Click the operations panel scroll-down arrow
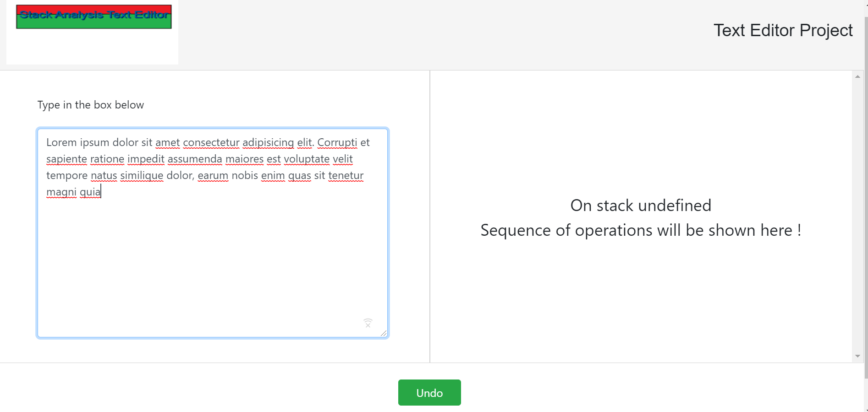868x412 pixels. click(857, 356)
